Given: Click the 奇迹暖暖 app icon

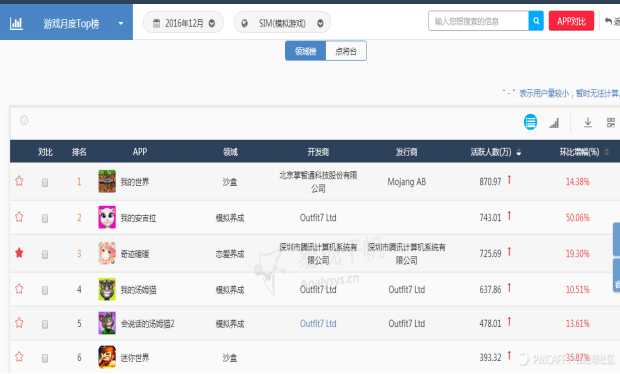Looking at the screenshot, I should pos(107,253).
